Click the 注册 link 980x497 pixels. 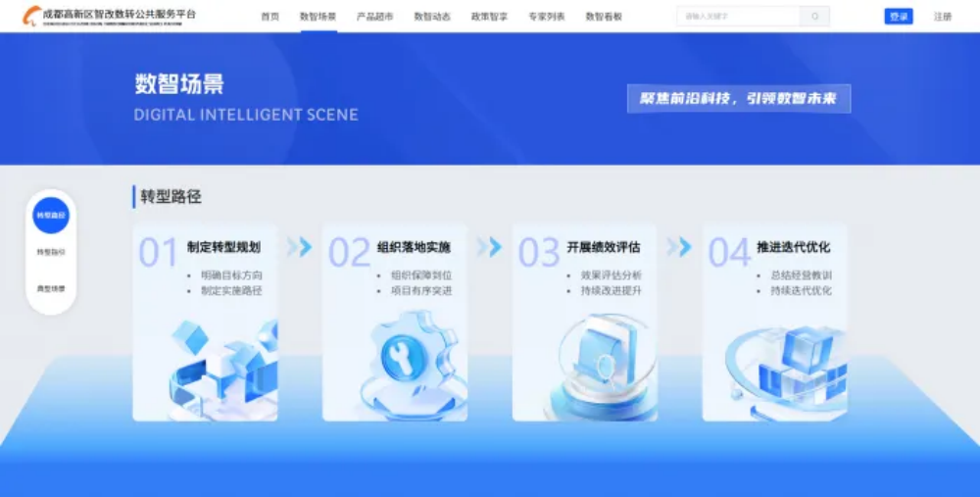tap(943, 17)
